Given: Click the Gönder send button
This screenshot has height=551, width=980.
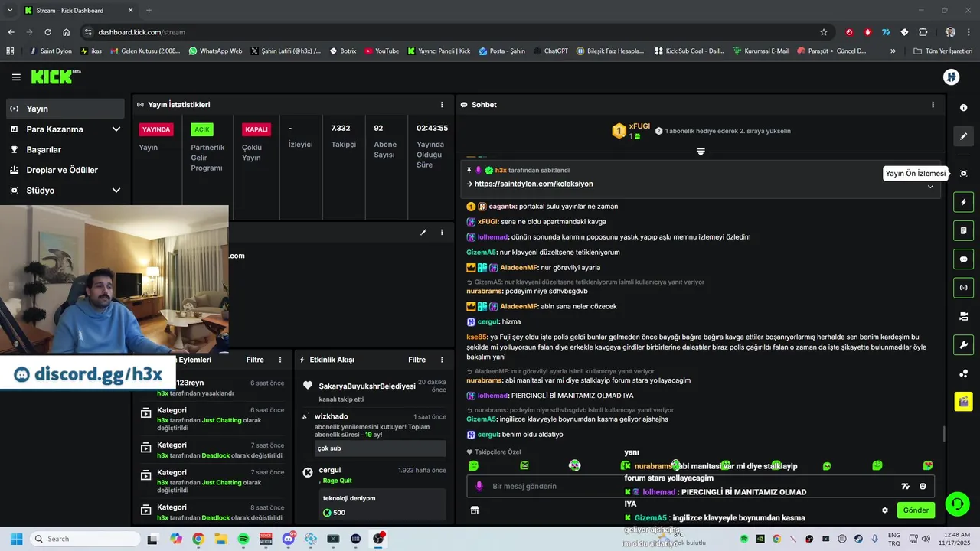Looking at the screenshot, I should coord(916,510).
